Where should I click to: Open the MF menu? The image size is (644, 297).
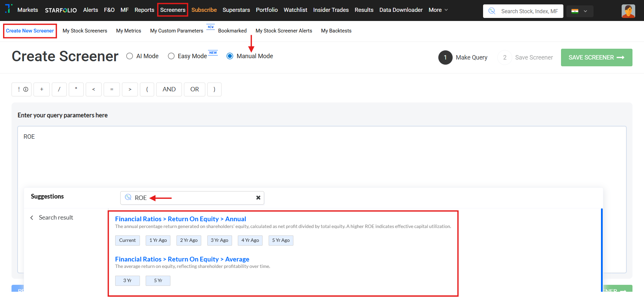coord(124,10)
